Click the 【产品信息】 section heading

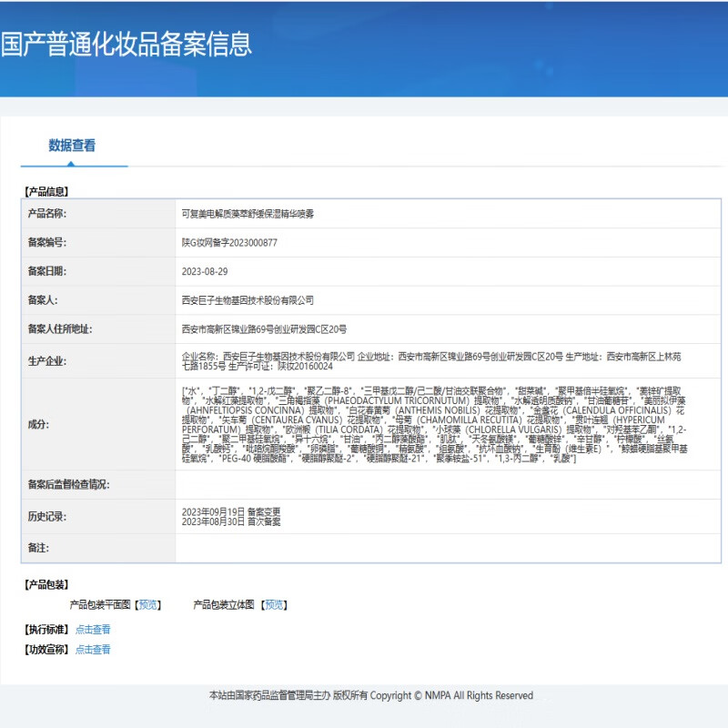[45, 192]
